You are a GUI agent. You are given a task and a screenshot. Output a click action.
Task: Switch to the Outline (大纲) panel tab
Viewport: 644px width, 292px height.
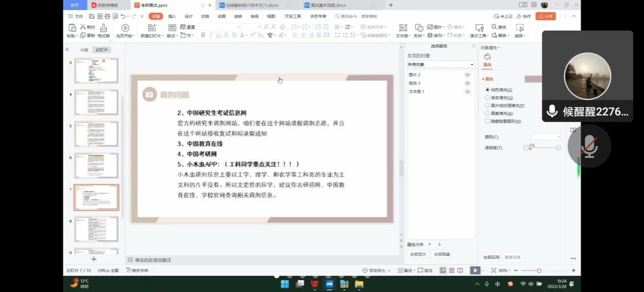click(x=84, y=49)
